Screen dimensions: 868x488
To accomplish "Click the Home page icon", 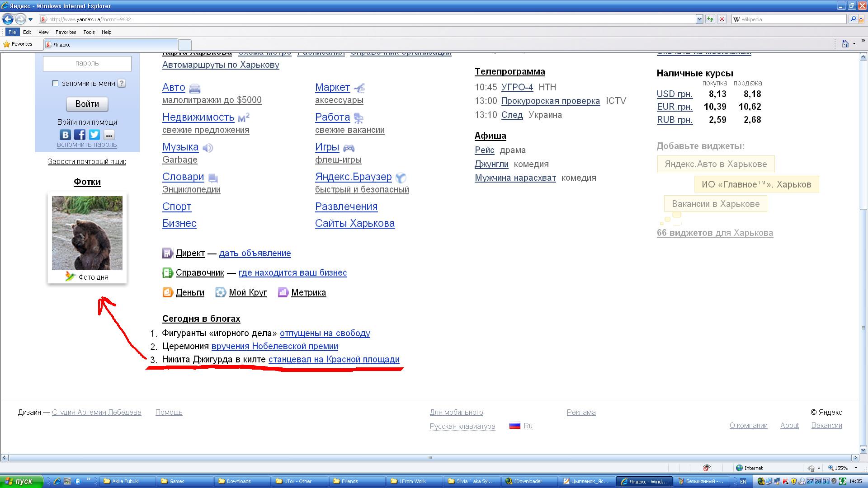I will coord(845,44).
